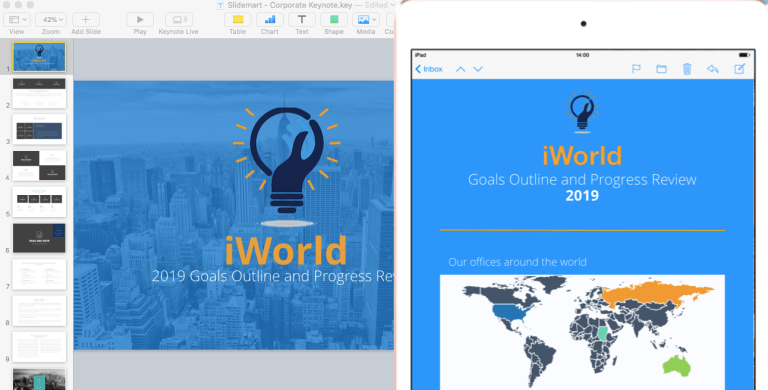Tap the trash icon to delete email
The height and width of the screenshot is (390, 768).
[x=687, y=69]
